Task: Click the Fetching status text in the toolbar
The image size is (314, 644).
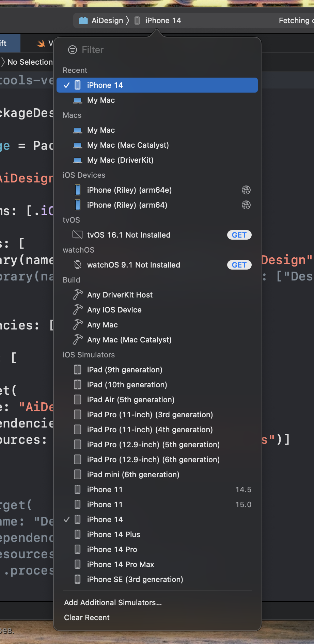Action: (296, 21)
